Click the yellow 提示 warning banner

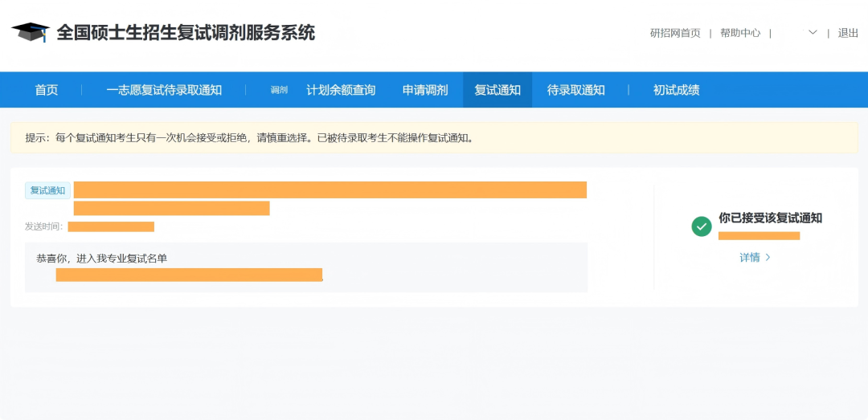pyautogui.click(x=434, y=138)
